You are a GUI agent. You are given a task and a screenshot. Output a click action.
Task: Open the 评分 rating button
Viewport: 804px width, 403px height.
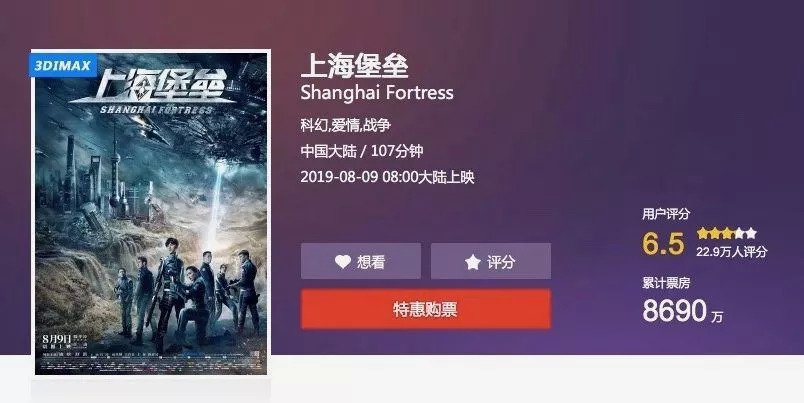491,261
